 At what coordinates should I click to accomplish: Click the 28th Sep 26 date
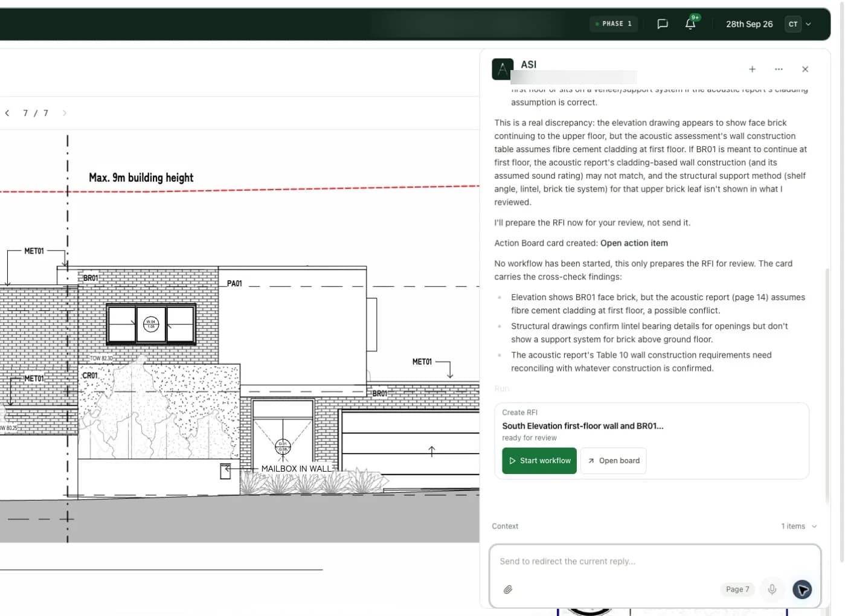[x=749, y=24]
